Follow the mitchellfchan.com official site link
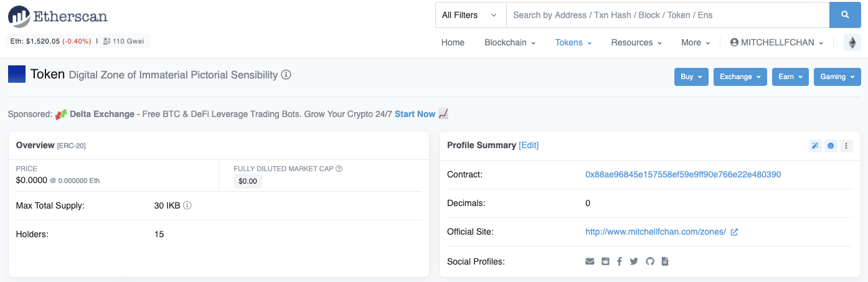Viewport: 868px width, 282px height. [x=656, y=232]
